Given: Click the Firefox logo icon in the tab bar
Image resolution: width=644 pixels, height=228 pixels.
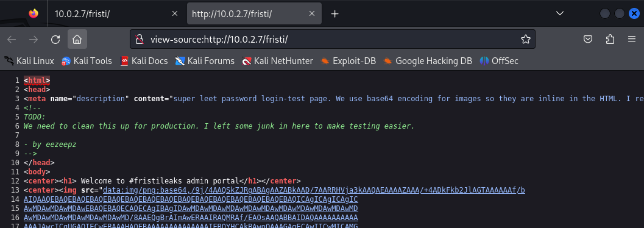Looking at the screenshot, I should click(34, 13).
